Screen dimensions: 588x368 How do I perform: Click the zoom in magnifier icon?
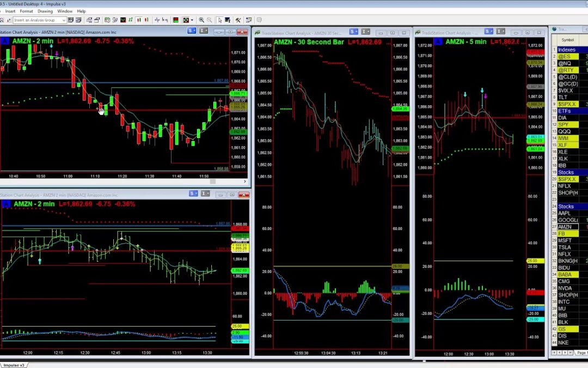coord(201,20)
